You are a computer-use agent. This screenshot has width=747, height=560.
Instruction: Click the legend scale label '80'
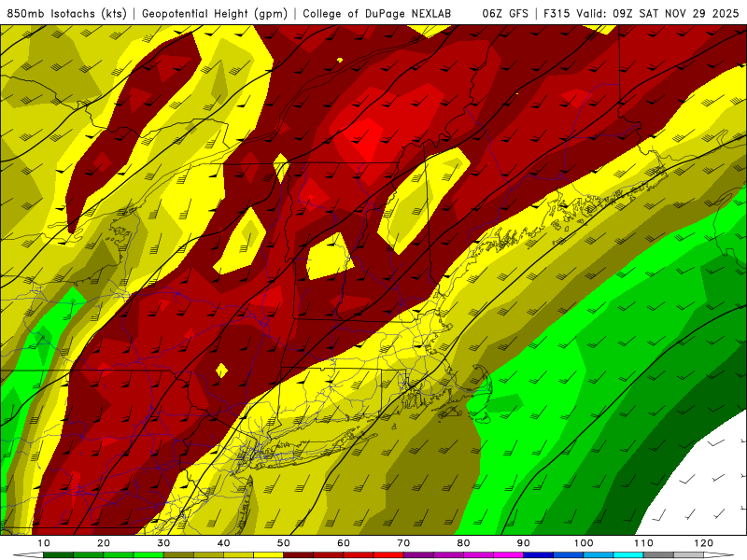click(x=463, y=543)
